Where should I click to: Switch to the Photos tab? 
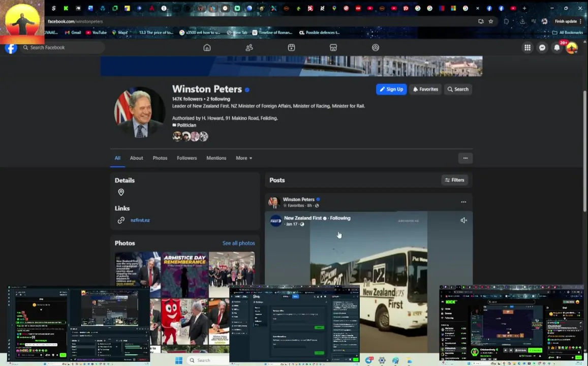click(160, 158)
